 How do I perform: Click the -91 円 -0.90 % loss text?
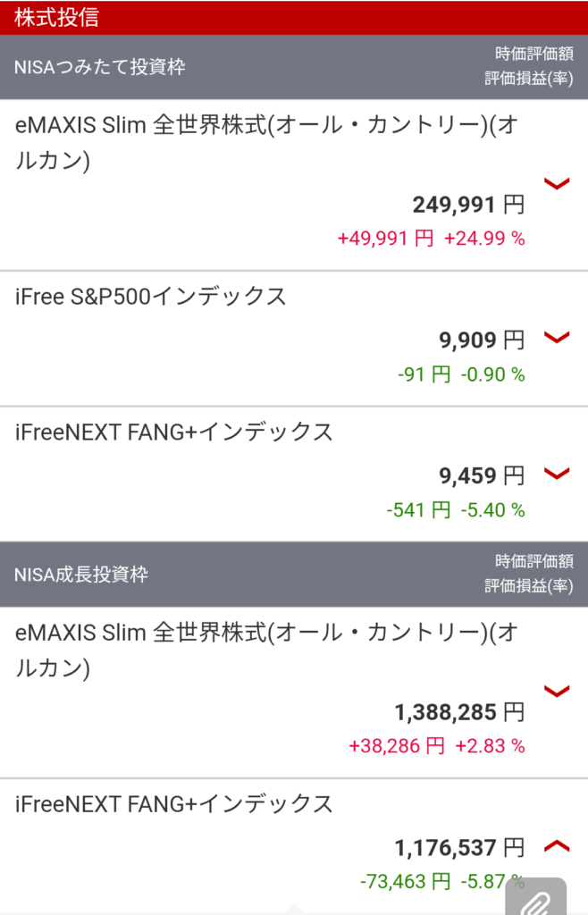point(461,375)
